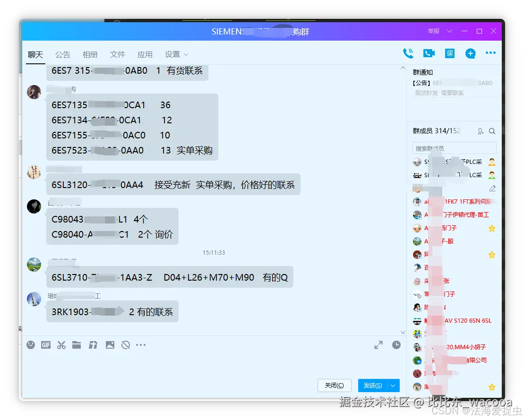Click avatar of sender of 6SL3120 message

34,172
